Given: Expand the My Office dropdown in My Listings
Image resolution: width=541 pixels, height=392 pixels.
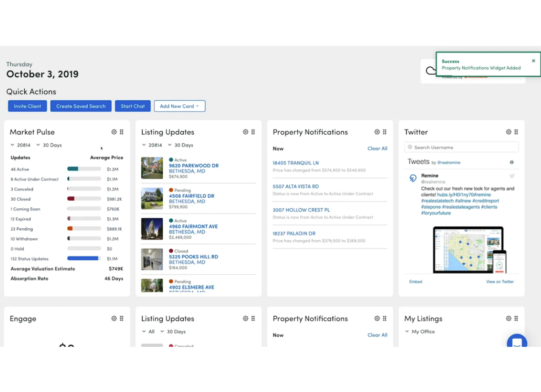Looking at the screenshot, I should pos(420,331).
